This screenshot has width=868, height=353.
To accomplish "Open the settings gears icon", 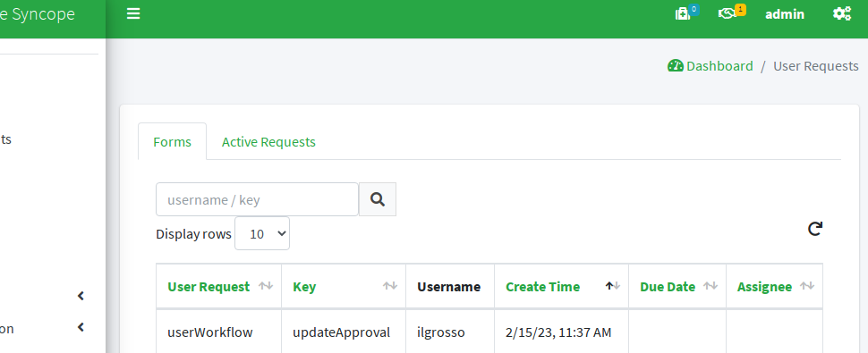I will tap(841, 13).
